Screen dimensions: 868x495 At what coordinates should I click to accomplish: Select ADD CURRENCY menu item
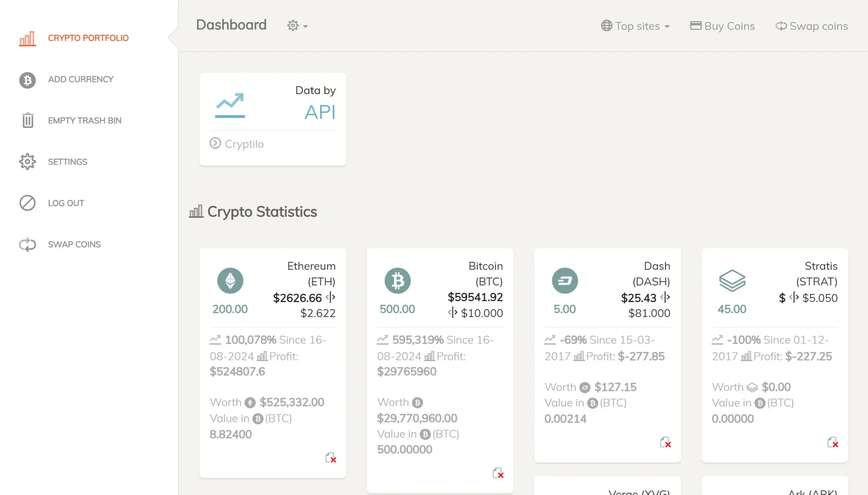(x=81, y=79)
